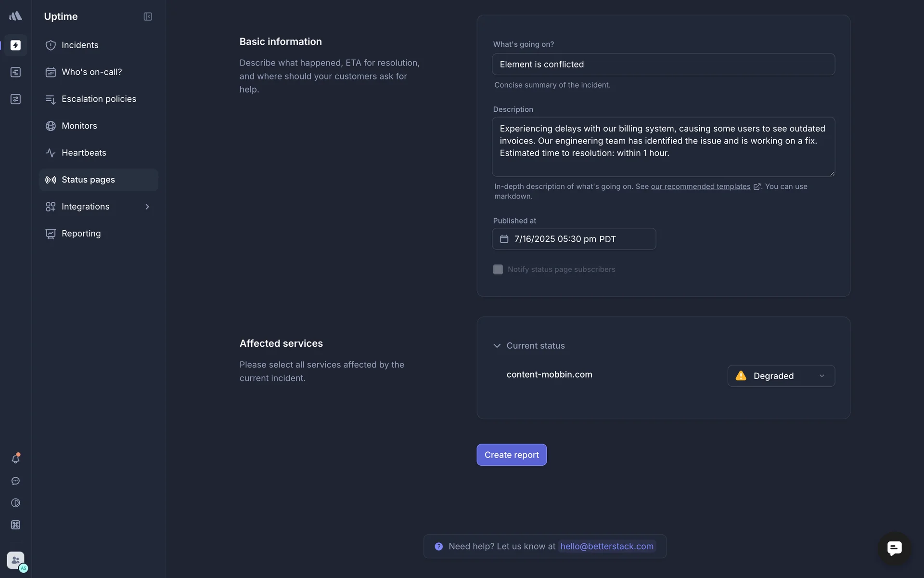Click the Better Stack logo icon
This screenshot has width=924, height=578.
[x=15, y=16]
